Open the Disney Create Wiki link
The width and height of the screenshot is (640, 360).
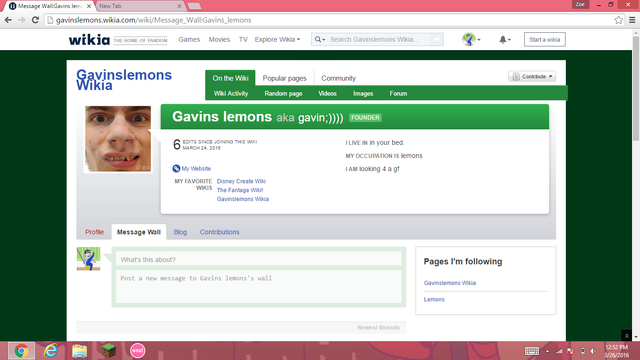click(241, 181)
